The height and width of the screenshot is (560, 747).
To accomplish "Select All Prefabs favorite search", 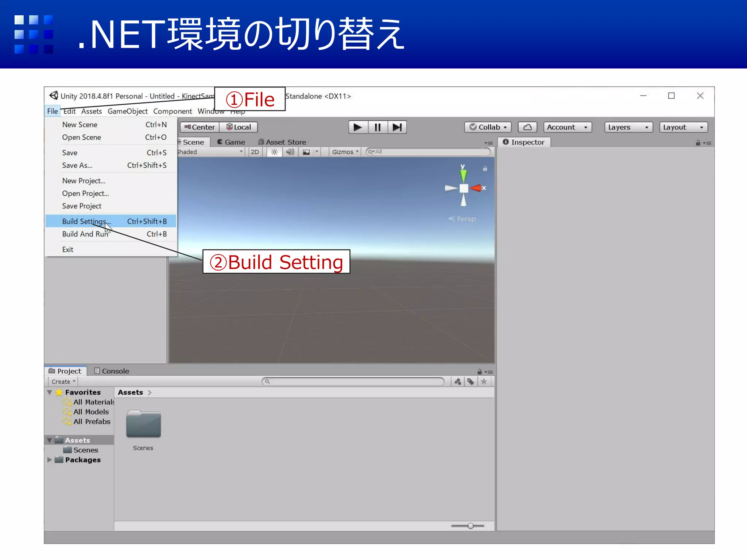I will coord(87,421).
